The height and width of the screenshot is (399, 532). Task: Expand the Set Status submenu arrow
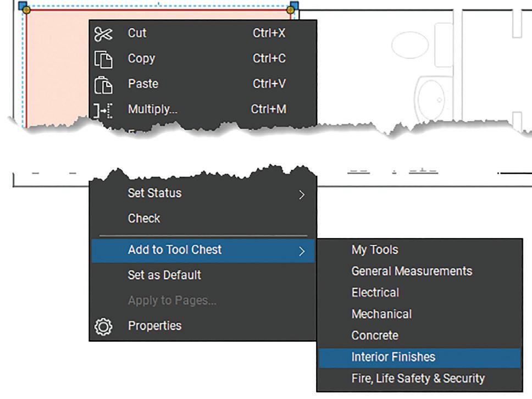coord(302,194)
